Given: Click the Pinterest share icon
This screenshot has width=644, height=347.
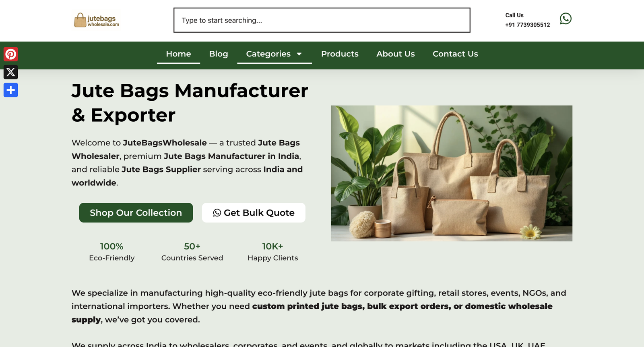Looking at the screenshot, I should [11, 54].
